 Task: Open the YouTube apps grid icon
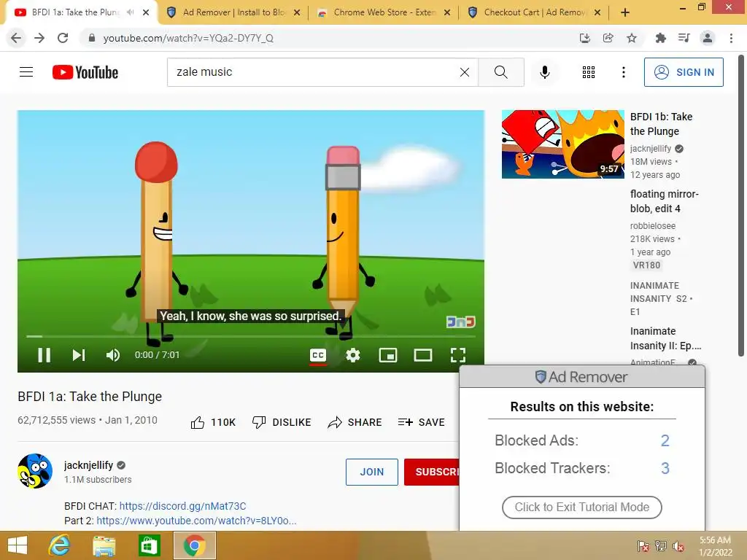click(x=589, y=72)
